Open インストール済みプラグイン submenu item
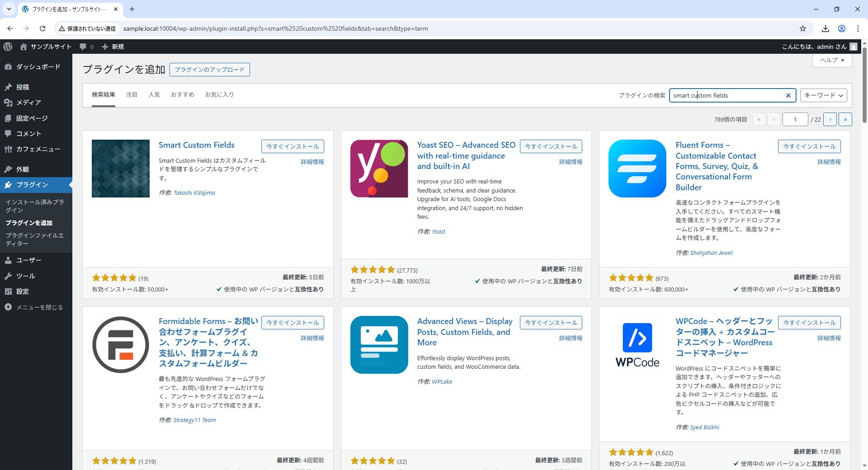 tap(35, 206)
